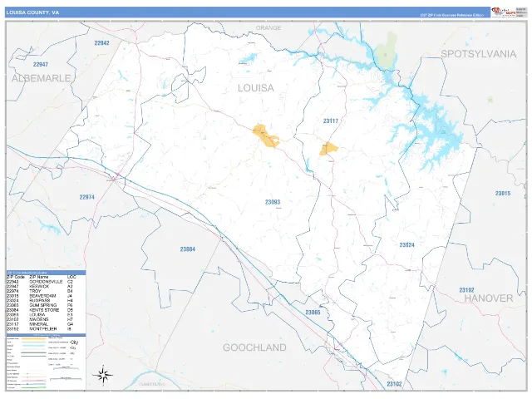Click ZIP code label 23024 on map
The height and width of the screenshot is (399, 532).
pyautogui.click(x=406, y=245)
